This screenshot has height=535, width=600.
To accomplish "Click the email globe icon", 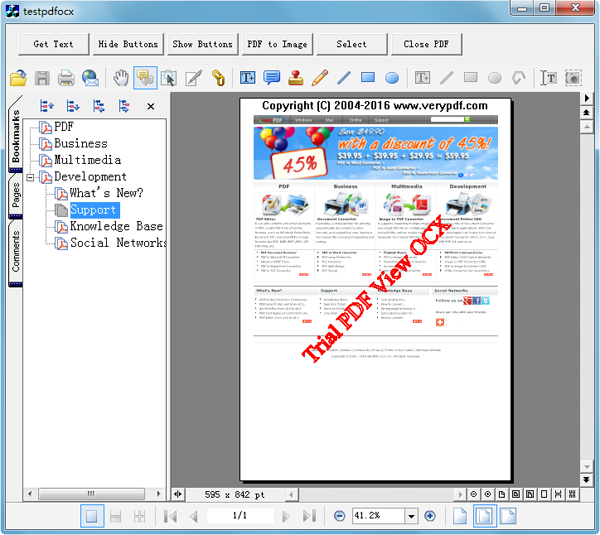I will coord(90,78).
